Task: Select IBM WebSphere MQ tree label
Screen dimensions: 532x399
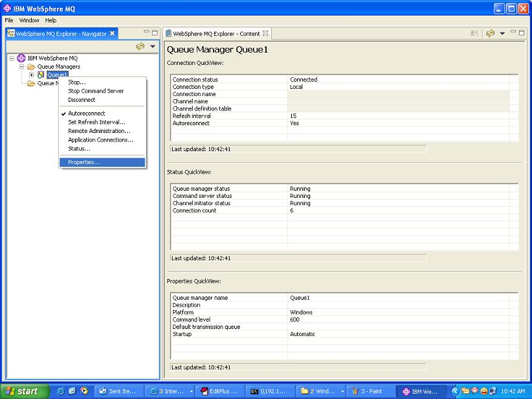Action: coord(53,58)
